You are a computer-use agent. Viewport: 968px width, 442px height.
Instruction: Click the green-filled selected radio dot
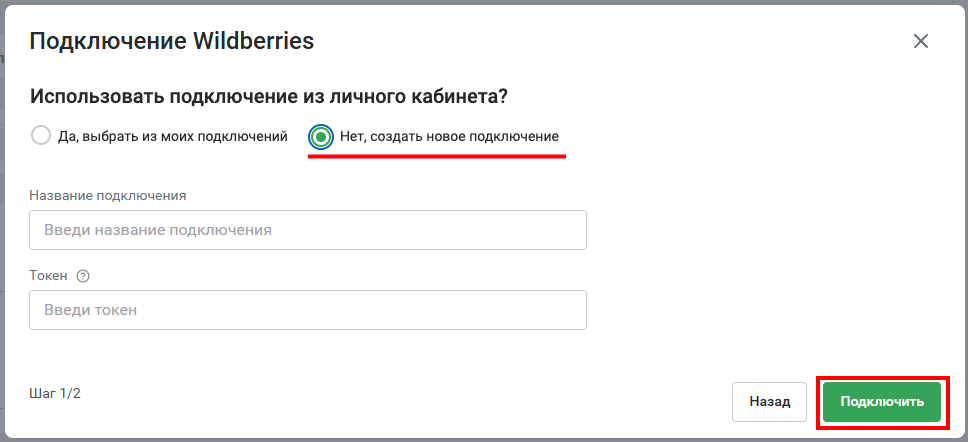pos(320,136)
